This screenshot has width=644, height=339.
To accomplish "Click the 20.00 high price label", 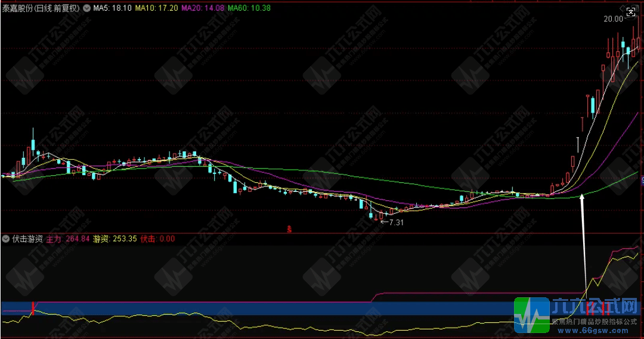I will 612,18.
